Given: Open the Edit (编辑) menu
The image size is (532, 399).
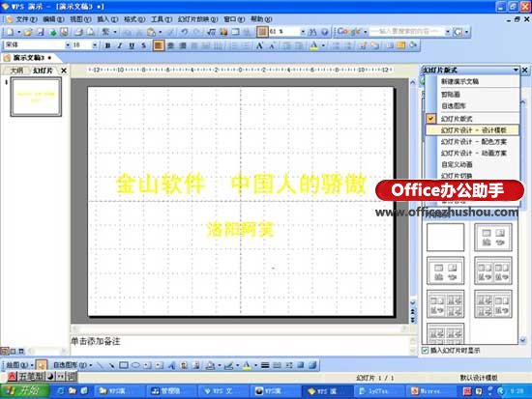Looking at the screenshot, I should [x=53, y=19].
